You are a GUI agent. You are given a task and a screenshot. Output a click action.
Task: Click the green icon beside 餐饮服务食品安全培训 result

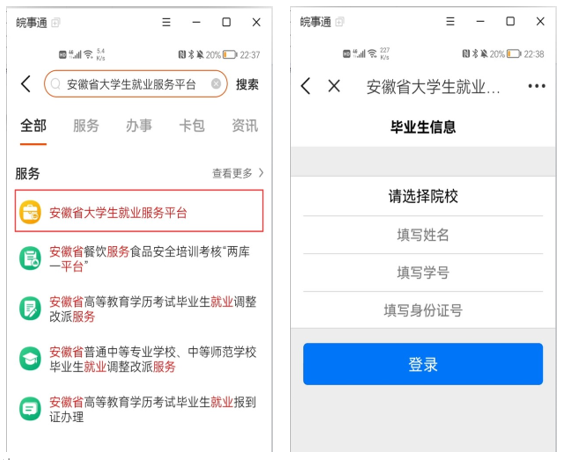coord(30,258)
